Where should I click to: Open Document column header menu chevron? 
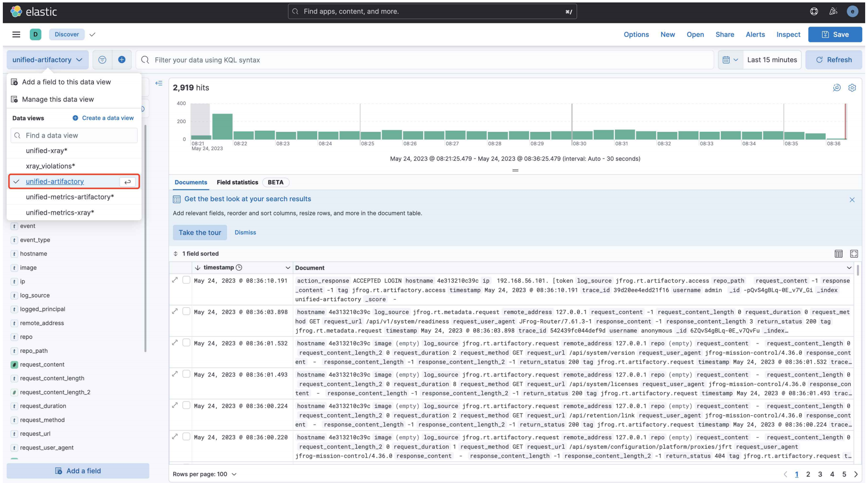[x=849, y=268]
